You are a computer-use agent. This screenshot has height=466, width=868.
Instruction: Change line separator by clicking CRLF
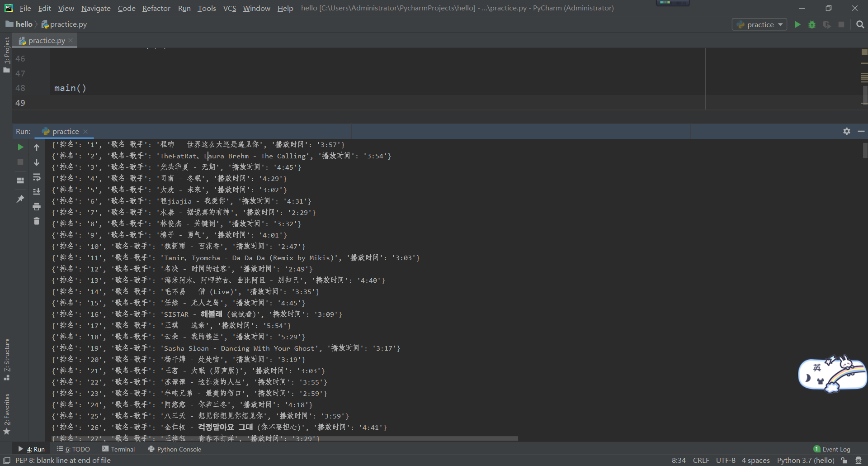[x=701, y=460]
